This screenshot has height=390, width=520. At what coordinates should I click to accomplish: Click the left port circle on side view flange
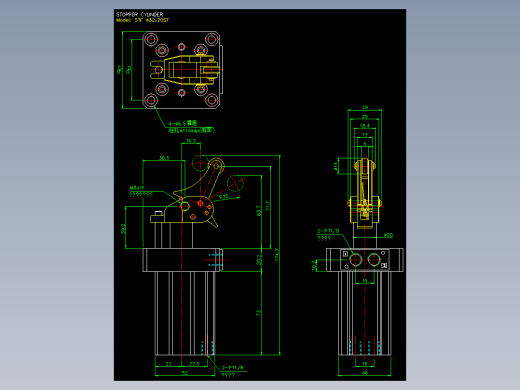[356, 260]
